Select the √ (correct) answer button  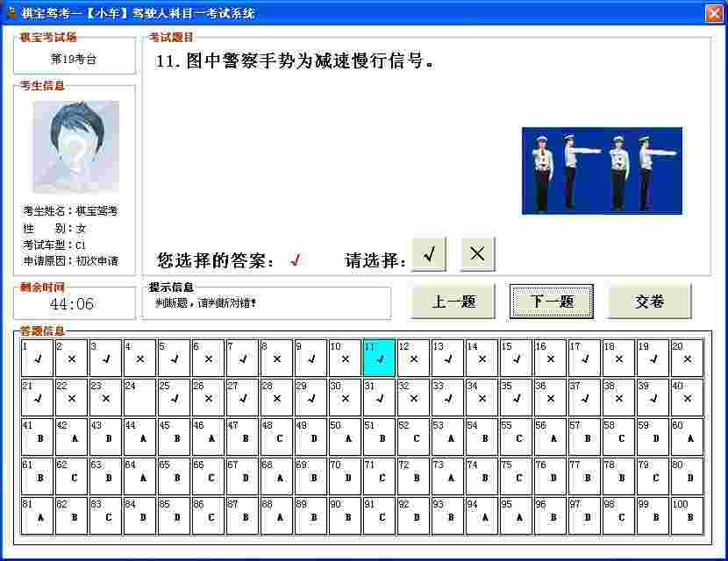point(429,253)
